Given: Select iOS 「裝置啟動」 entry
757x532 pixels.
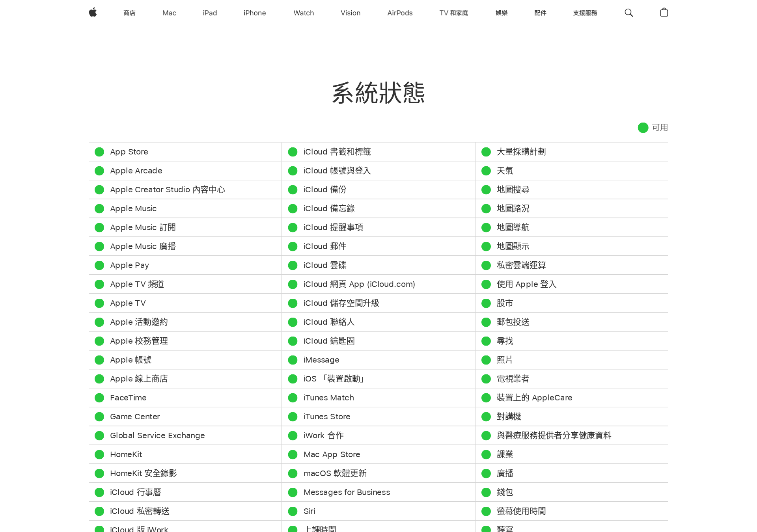Looking at the screenshot, I should tap(334, 379).
